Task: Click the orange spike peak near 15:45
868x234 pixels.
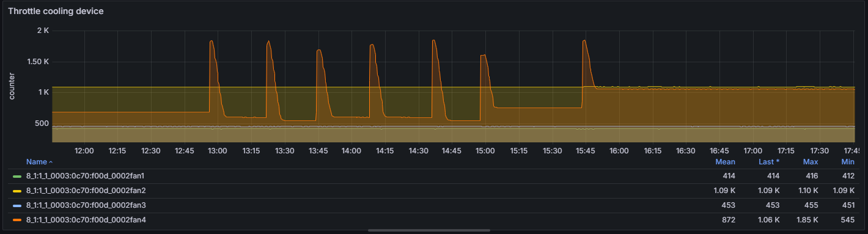Action: (584, 40)
